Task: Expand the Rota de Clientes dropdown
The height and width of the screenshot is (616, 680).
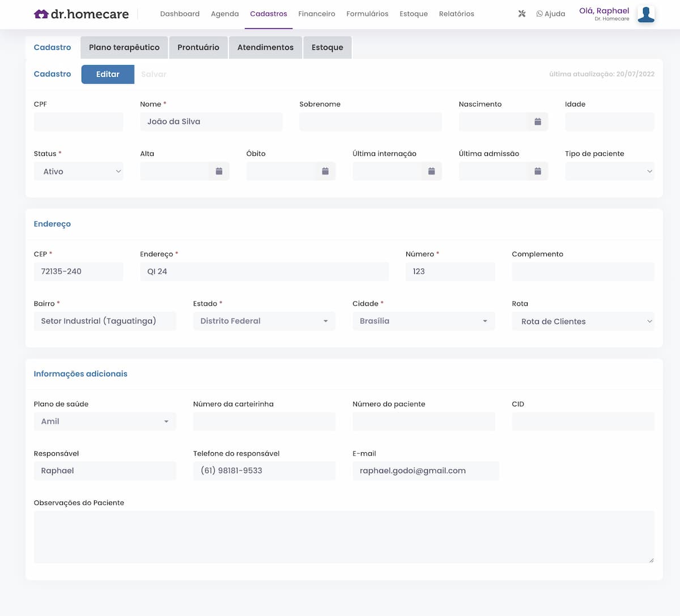Action: [x=583, y=321]
